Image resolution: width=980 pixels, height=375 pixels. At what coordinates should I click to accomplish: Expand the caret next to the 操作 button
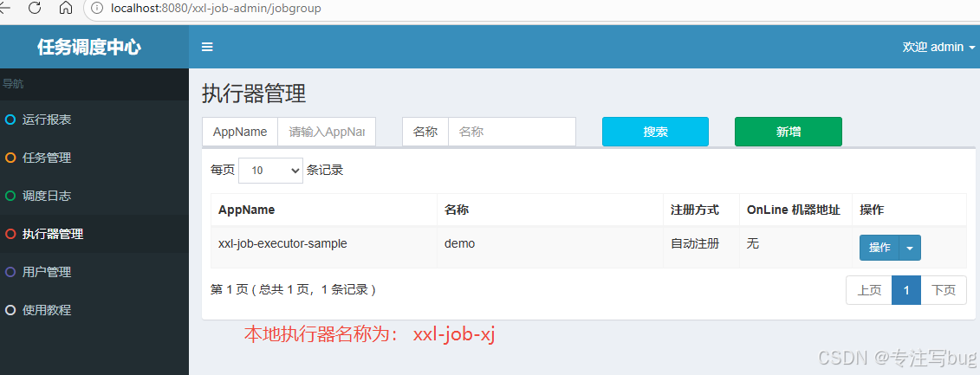910,248
